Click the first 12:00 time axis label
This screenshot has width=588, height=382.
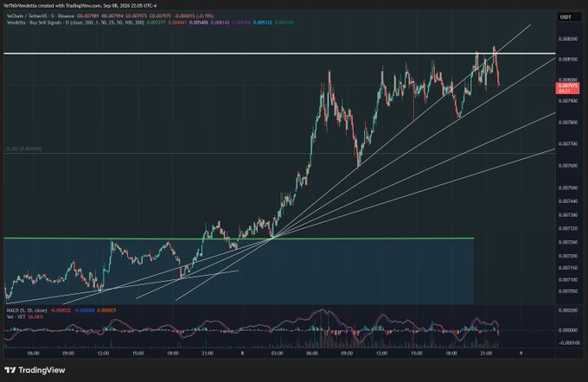pyautogui.click(x=103, y=353)
